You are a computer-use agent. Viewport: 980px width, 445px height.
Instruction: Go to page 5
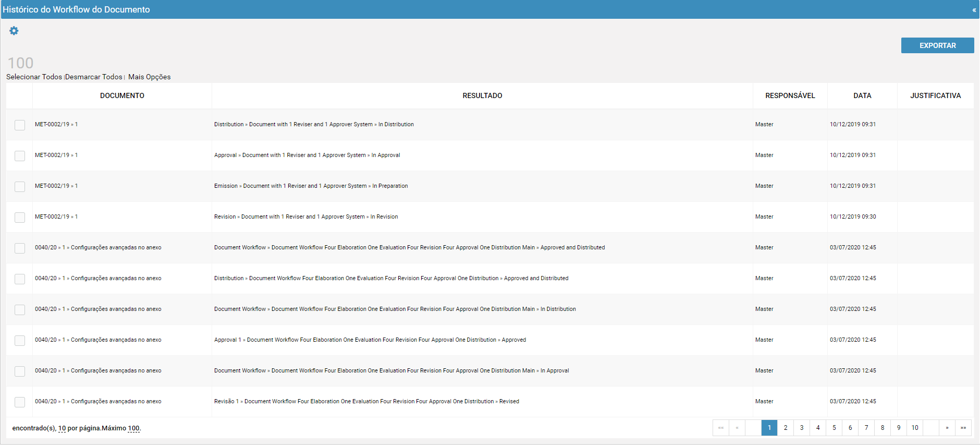click(834, 428)
